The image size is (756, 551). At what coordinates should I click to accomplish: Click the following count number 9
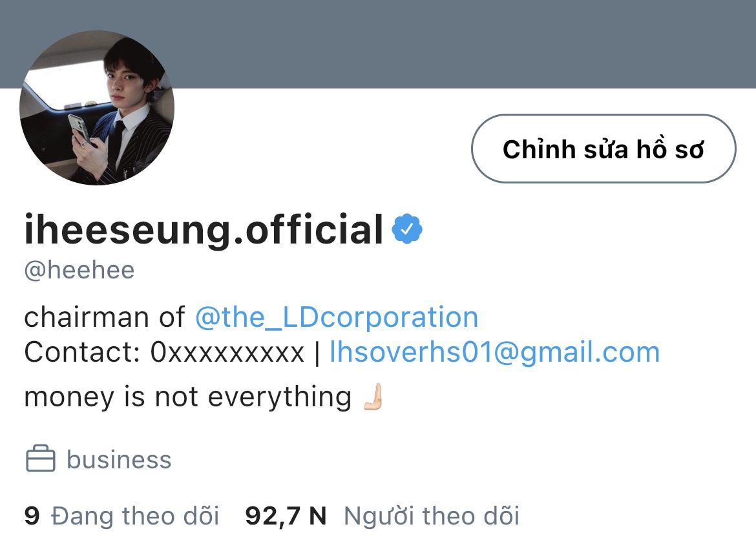[32, 516]
